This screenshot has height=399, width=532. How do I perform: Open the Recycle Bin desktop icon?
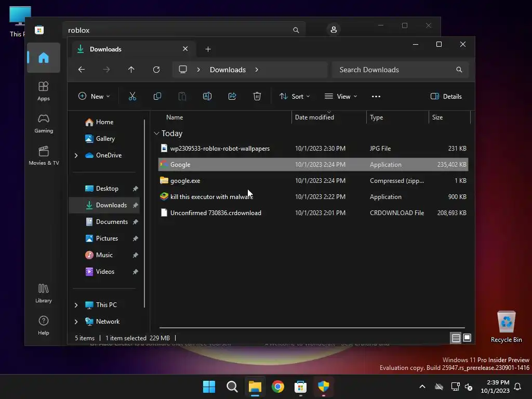[x=506, y=326]
